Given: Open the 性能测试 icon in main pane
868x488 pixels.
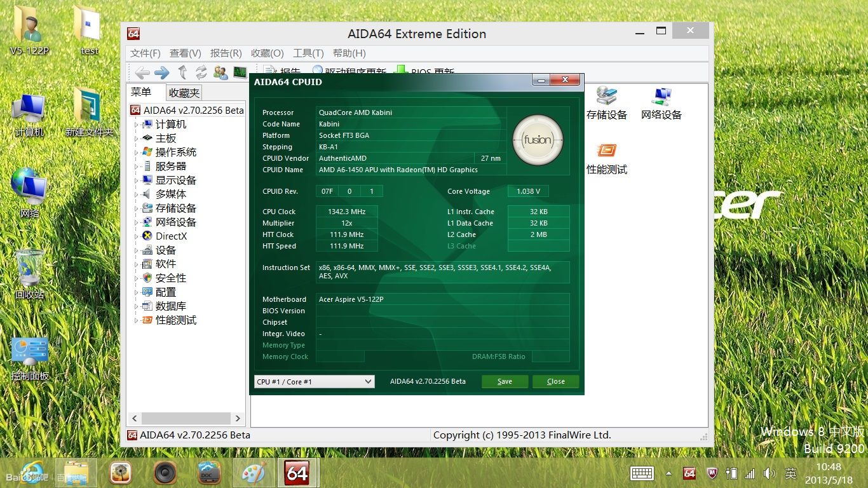Looking at the screenshot, I should pyautogui.click(x=607, y=159).
